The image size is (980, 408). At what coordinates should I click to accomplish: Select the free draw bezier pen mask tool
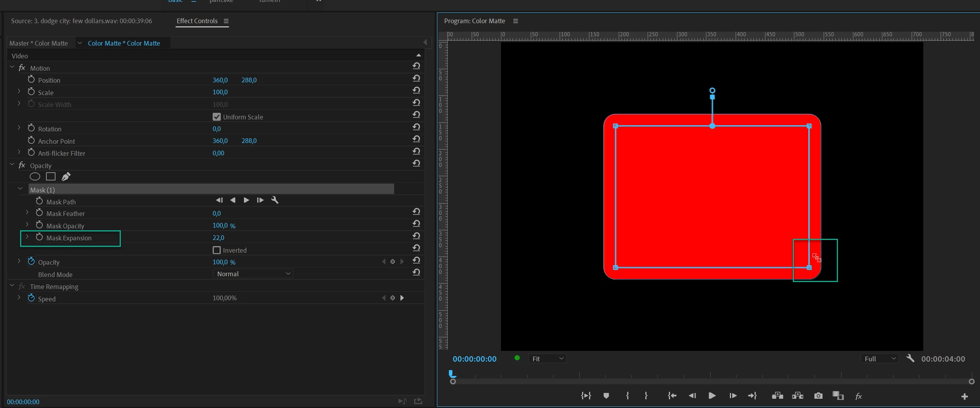66,177
